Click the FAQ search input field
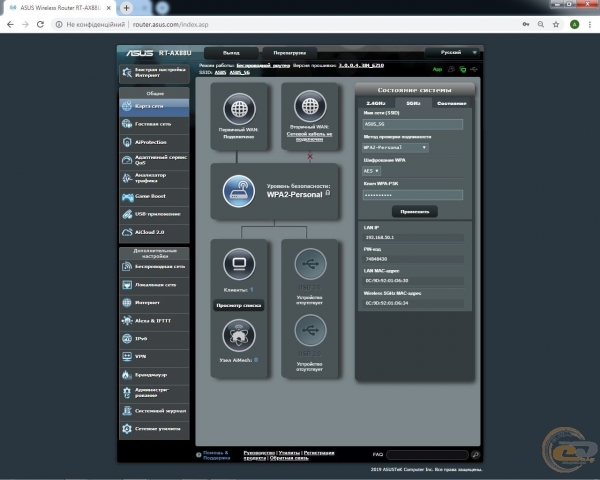 [x=427, y=455]
